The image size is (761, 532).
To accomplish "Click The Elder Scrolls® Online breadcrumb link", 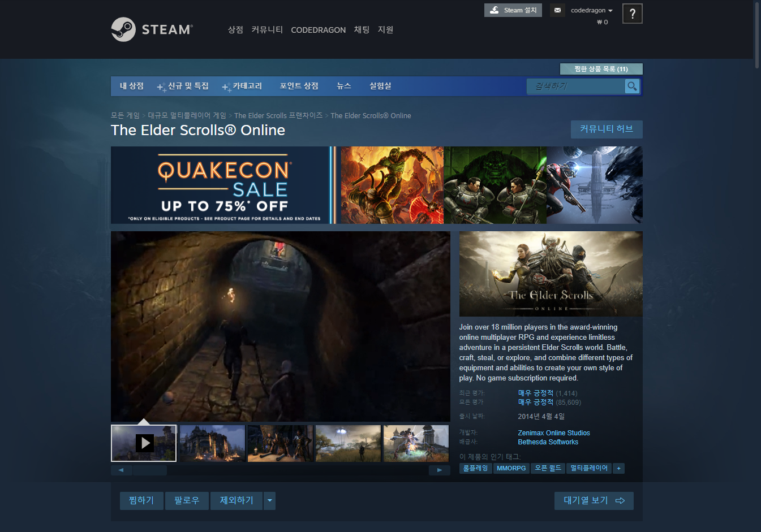I will click(x=371, y=115).
